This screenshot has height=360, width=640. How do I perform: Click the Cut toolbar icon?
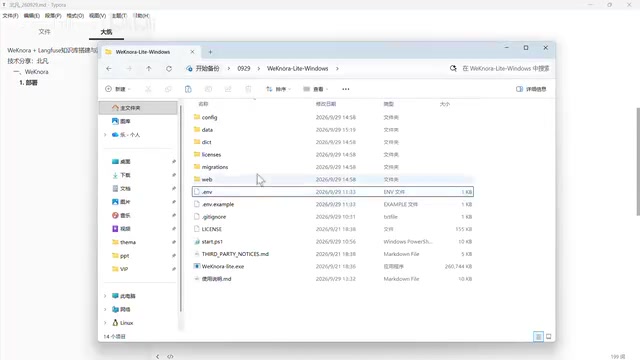148,89
